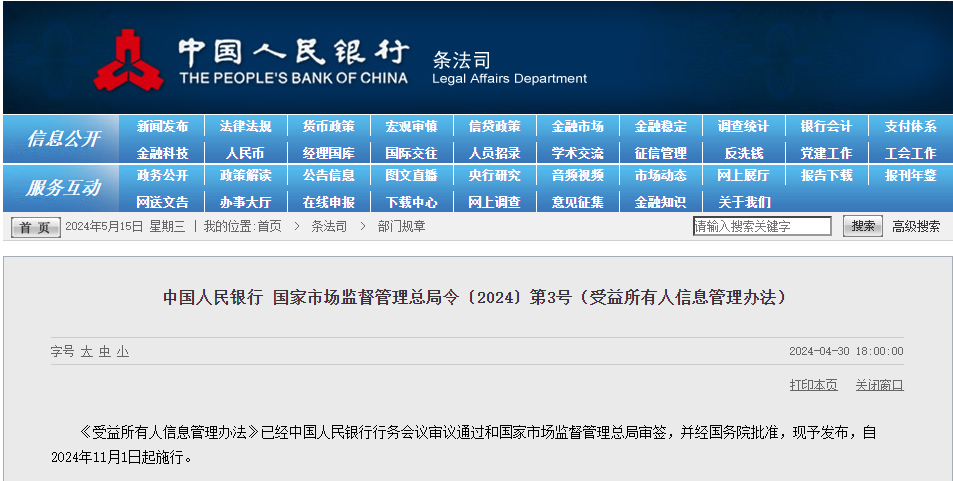Viewport: 953px width, 481px height.
Task: Open 货币政策 menu item
Action: (x=329, y=126)
